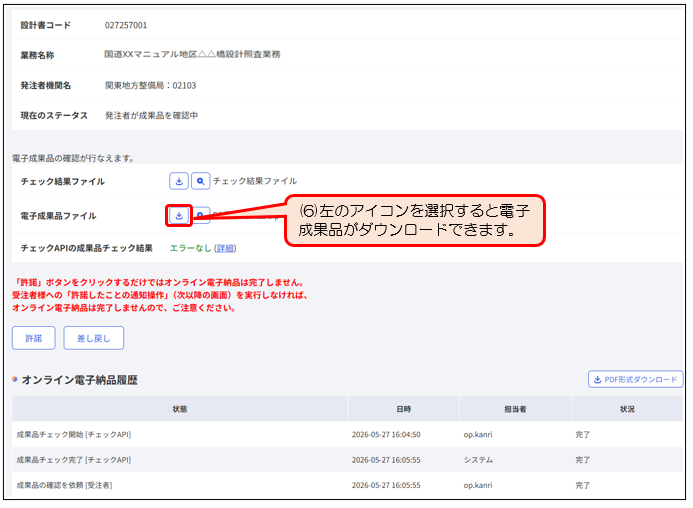693x508 pixels.
Task: Click システム in the 担当者 column
Action: (x=478, y=460)
